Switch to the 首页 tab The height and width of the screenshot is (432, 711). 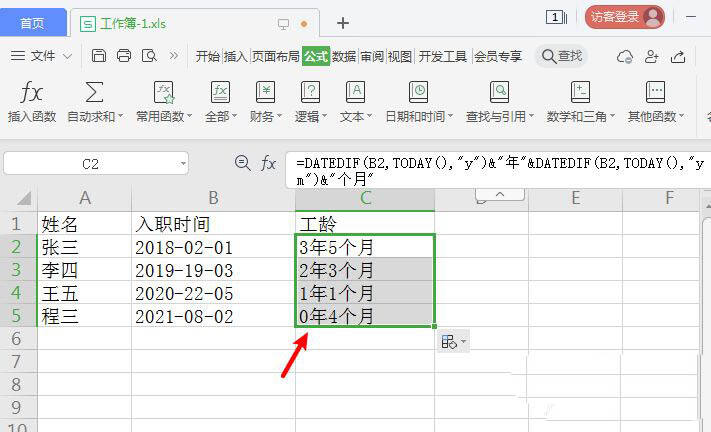tap(33, 23)
